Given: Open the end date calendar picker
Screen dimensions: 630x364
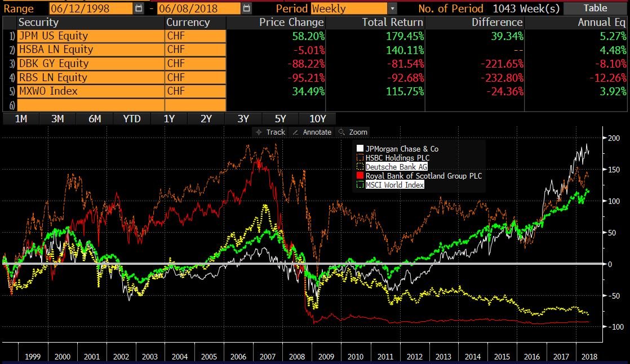Looking at the screenshot, I should (247, 8).
